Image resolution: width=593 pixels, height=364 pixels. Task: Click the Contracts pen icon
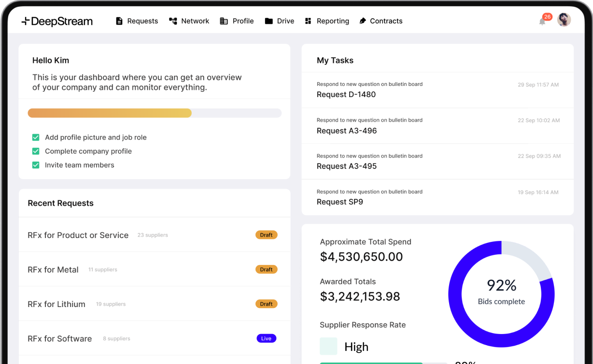363,21
